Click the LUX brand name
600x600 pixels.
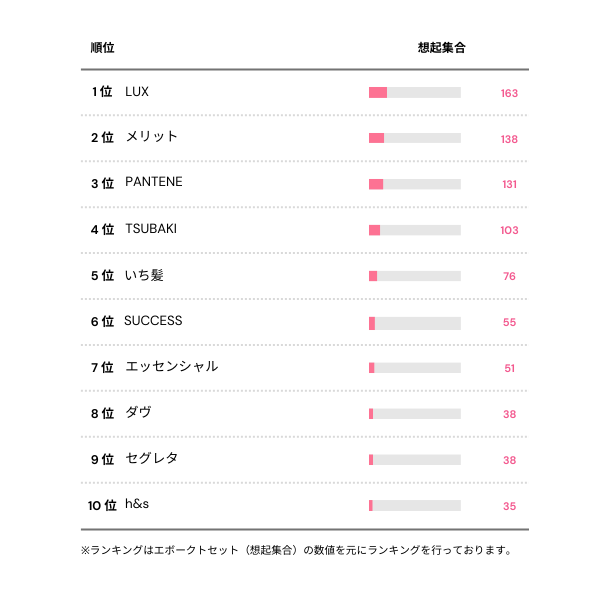[137, 91]
